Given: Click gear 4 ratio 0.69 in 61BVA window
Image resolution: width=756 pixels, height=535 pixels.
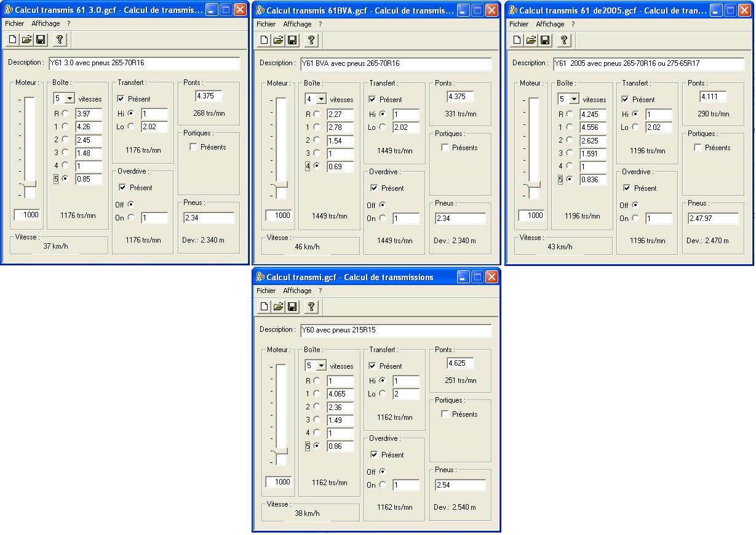Looking at the screenshot, I should tap(340, 167).
